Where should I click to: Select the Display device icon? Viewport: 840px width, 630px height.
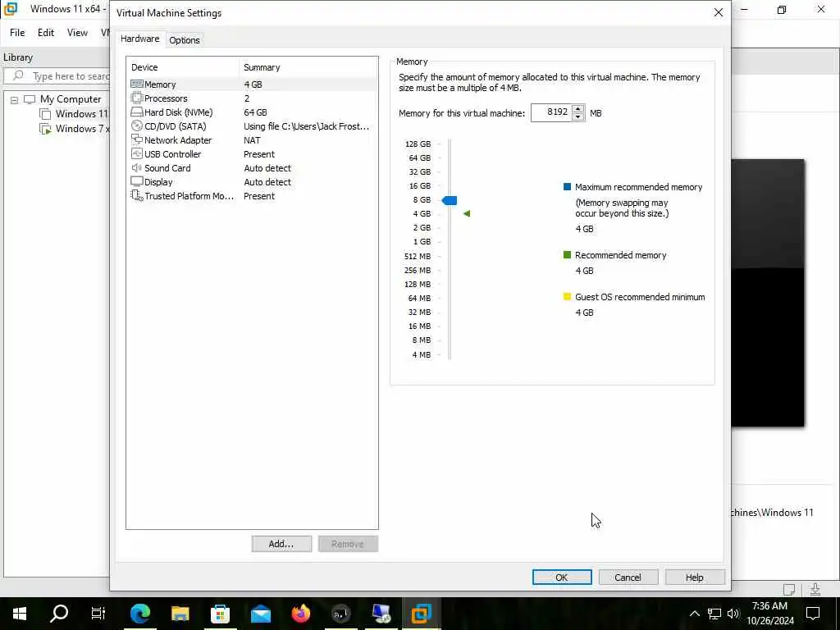[x=137, y=181]
